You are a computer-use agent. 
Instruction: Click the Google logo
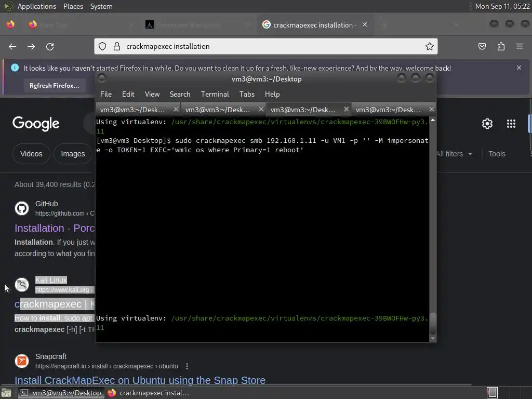(36, 124)
